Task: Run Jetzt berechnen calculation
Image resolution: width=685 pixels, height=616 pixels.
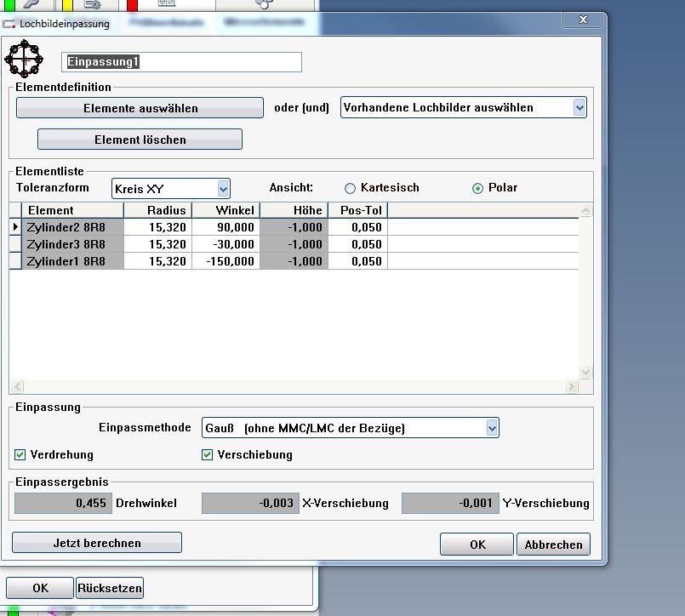Action: point(97,543)
